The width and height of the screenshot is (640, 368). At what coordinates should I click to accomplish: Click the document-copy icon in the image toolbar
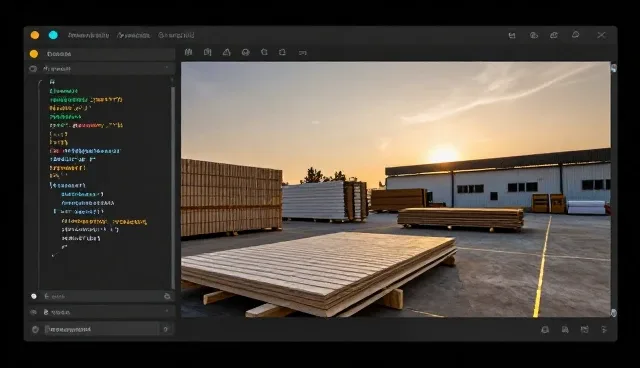208,52
